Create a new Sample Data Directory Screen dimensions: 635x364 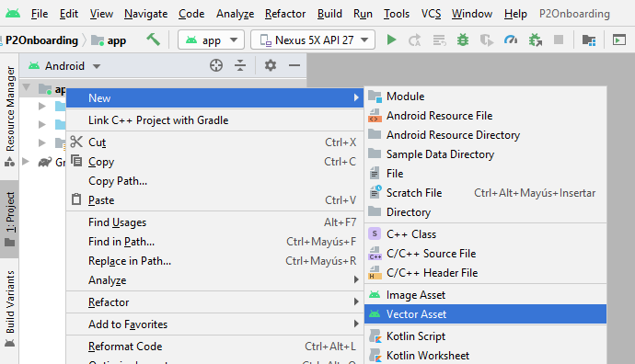pyautogui.click(x=485, y=154)
